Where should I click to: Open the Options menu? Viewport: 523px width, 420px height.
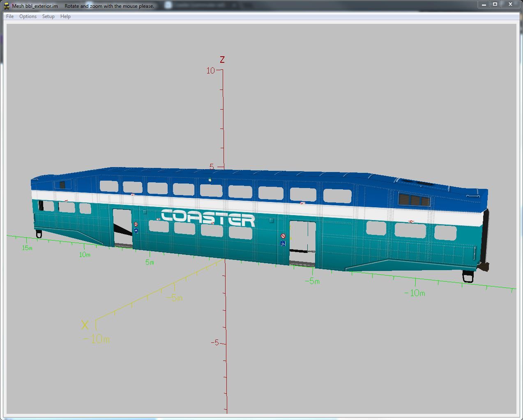[x=28, y=16]
